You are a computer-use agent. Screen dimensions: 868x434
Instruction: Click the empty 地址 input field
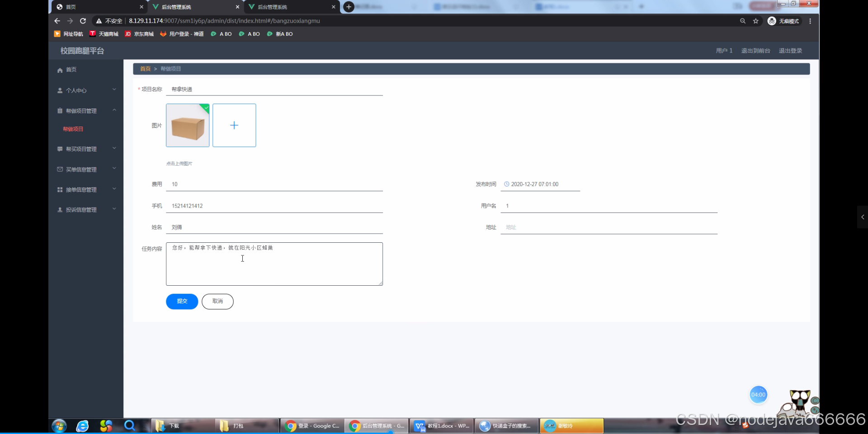pyautogui.click(x=609, y=227)
